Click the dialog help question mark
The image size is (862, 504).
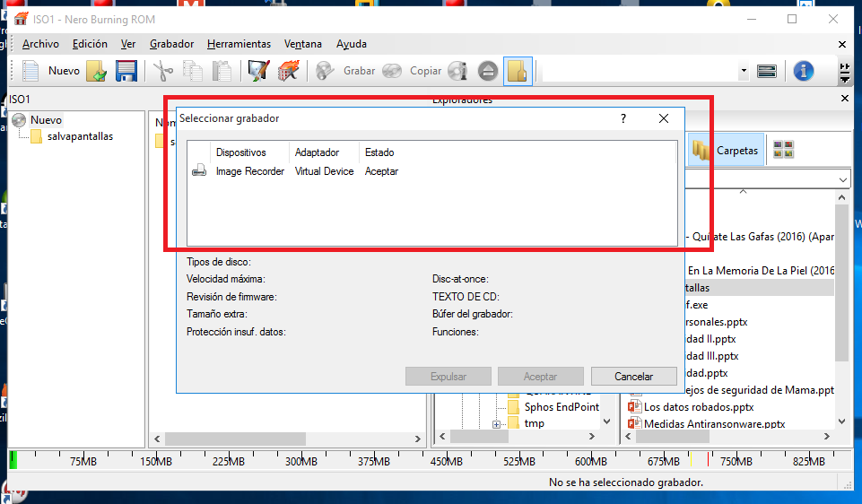tap(623, 118)
